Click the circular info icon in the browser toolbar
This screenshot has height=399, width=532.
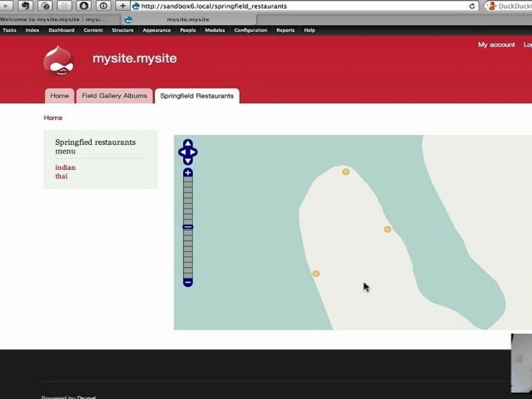click(103, 6)
